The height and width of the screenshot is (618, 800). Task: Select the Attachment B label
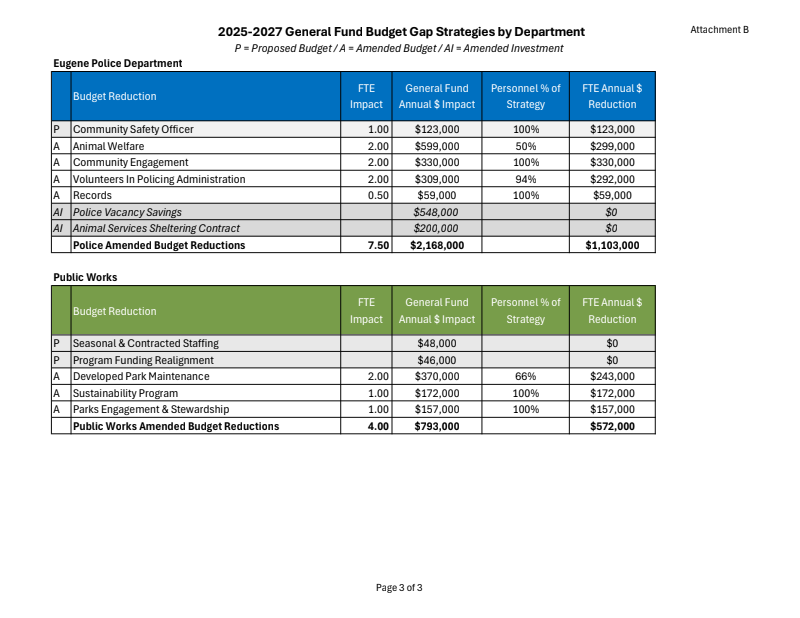pos(719,30)
